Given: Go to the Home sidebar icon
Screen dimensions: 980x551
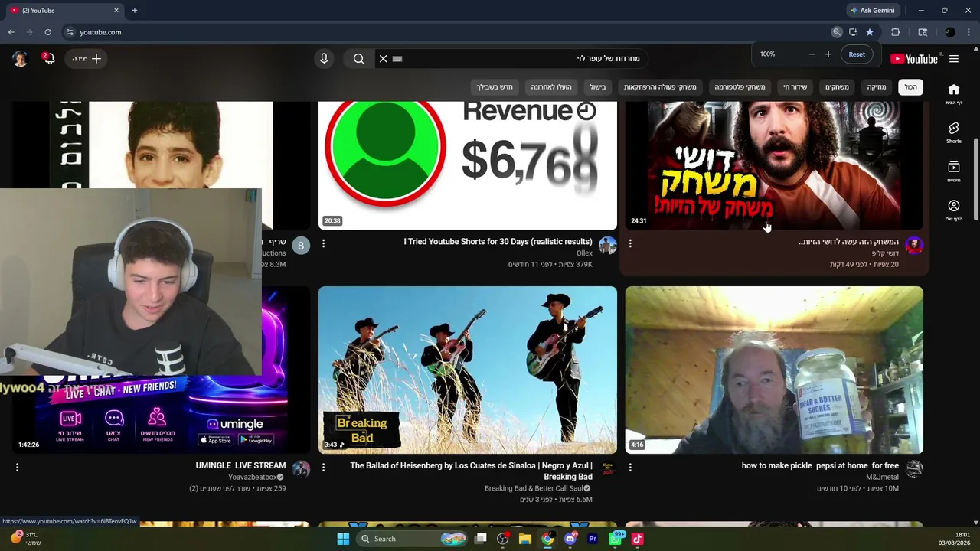Looking at the screenshot, I should (954, 93).
